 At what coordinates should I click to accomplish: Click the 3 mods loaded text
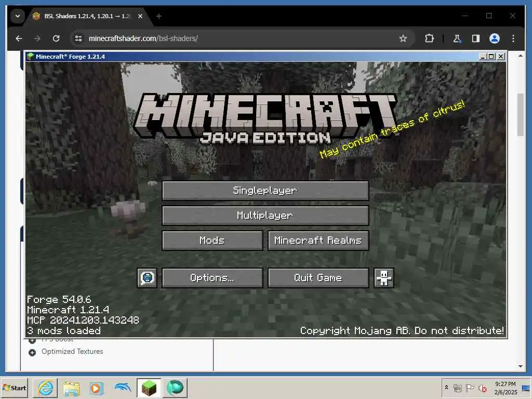[x=64, y=330]
